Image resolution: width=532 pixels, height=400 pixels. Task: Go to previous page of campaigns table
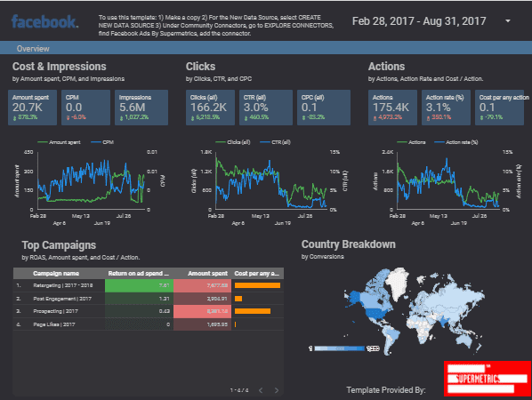[261, 390]
